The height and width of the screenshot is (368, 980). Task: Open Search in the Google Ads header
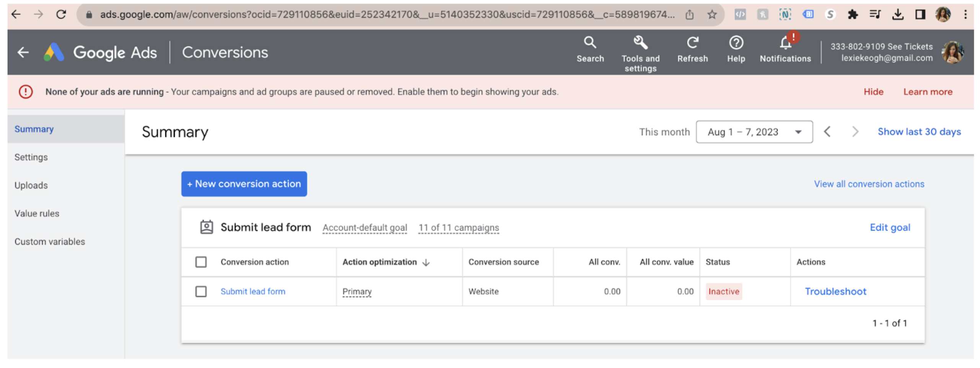click(x=589, y=49)
